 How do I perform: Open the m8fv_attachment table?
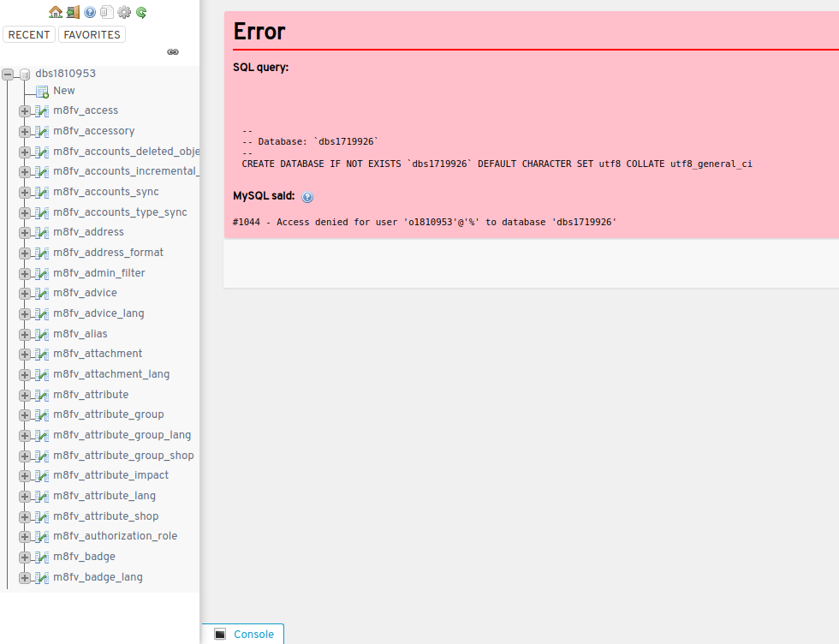[98, 354]
